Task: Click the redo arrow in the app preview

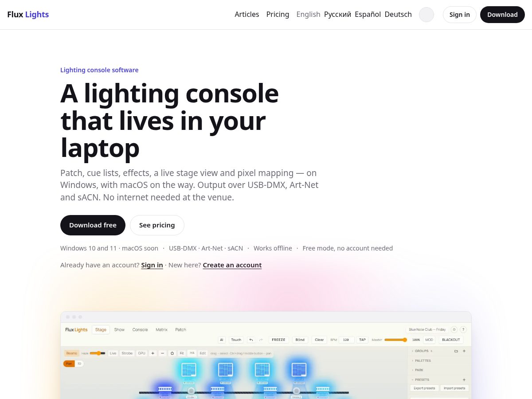Action: click(x=261, y=340)
